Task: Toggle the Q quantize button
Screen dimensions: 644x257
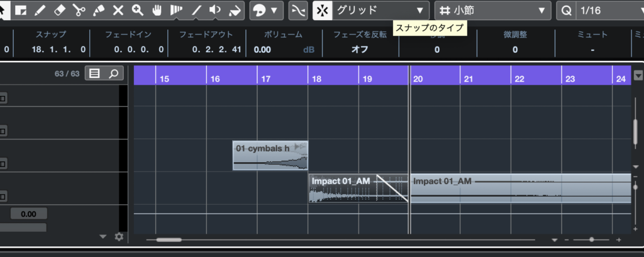Action: pyautogui.click(x=567, y=10)
